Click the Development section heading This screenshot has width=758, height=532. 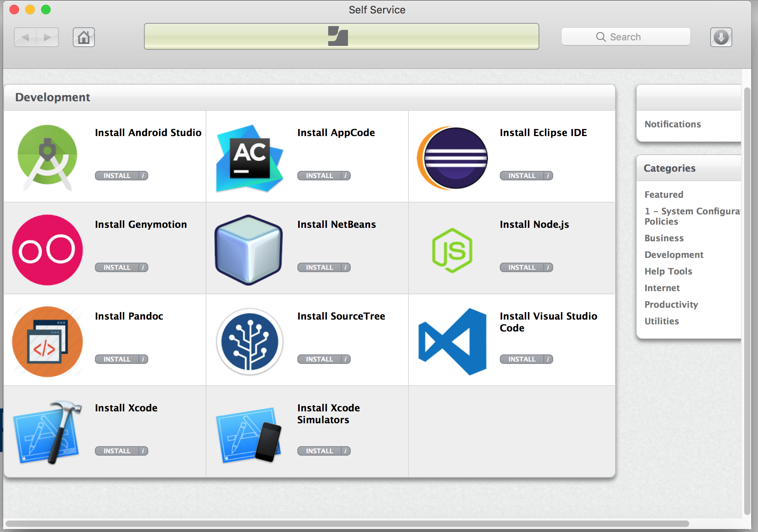point(53,97)
